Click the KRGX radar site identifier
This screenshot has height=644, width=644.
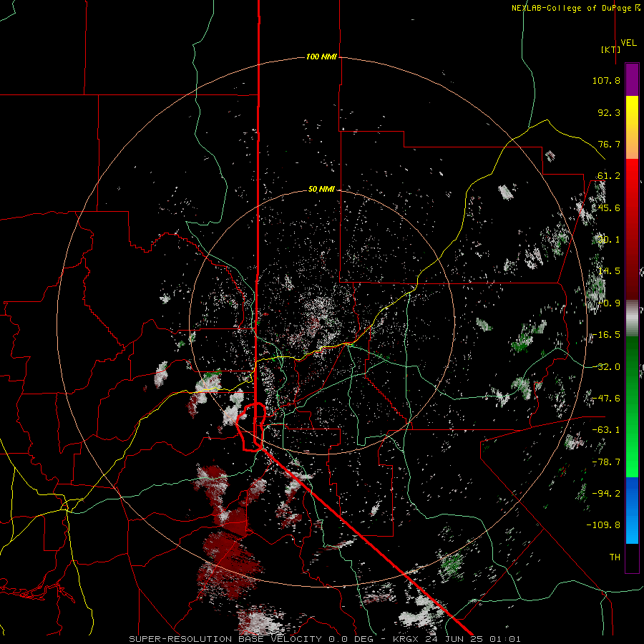pyautogui.click(x=406, y=639)
